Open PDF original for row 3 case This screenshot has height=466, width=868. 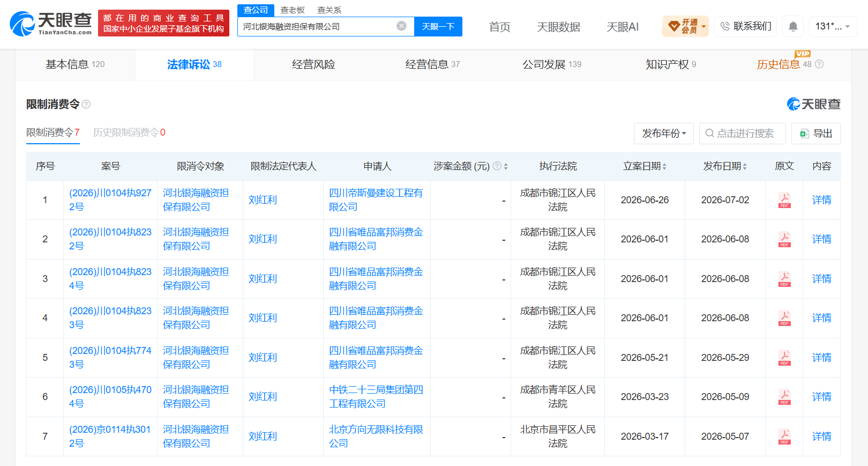coord(784,279)
